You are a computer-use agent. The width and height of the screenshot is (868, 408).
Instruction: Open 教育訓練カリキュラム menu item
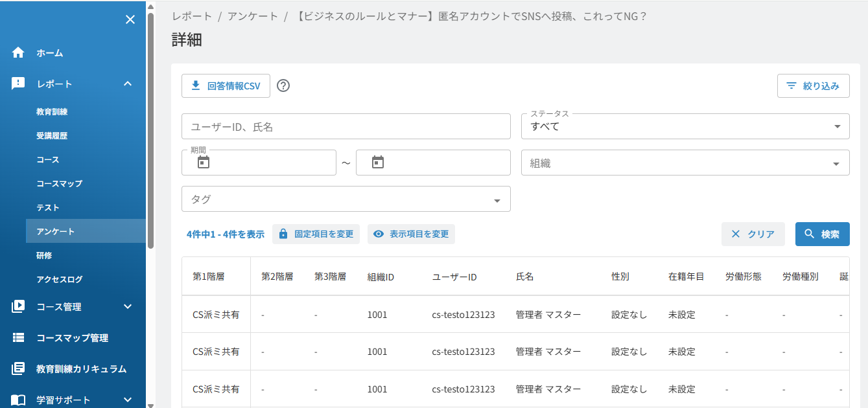click(x=81, y=368)
